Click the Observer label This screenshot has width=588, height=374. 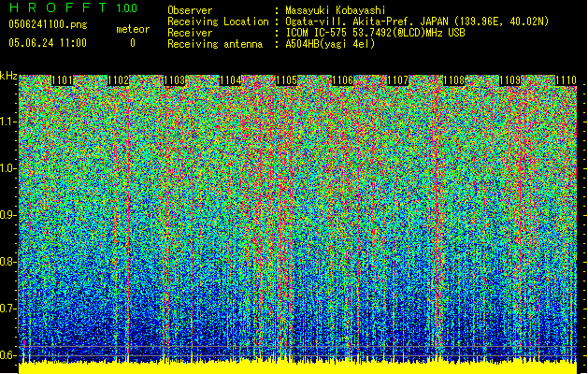190,10
